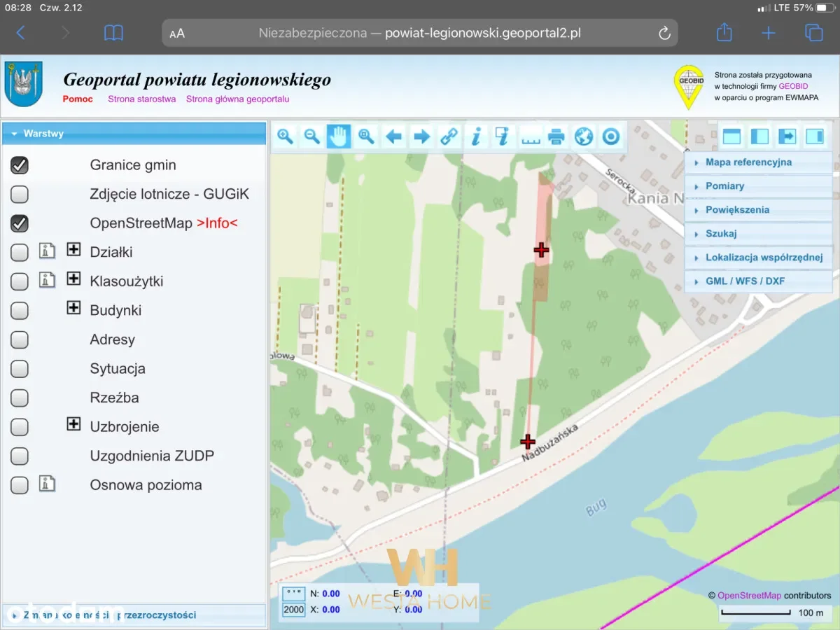Select the zoom in magnifier tool
This screenshot has height=630, width=840.
(285, 136)
